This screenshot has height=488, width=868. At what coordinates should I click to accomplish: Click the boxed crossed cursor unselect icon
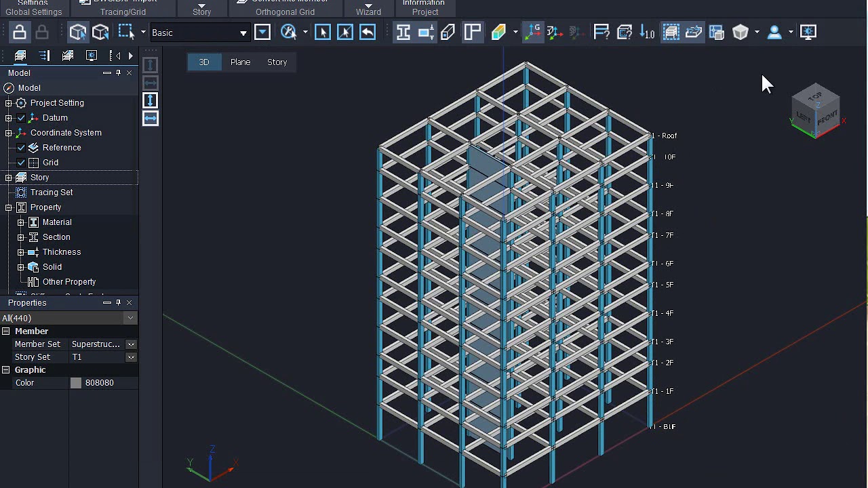coord(345,32)
